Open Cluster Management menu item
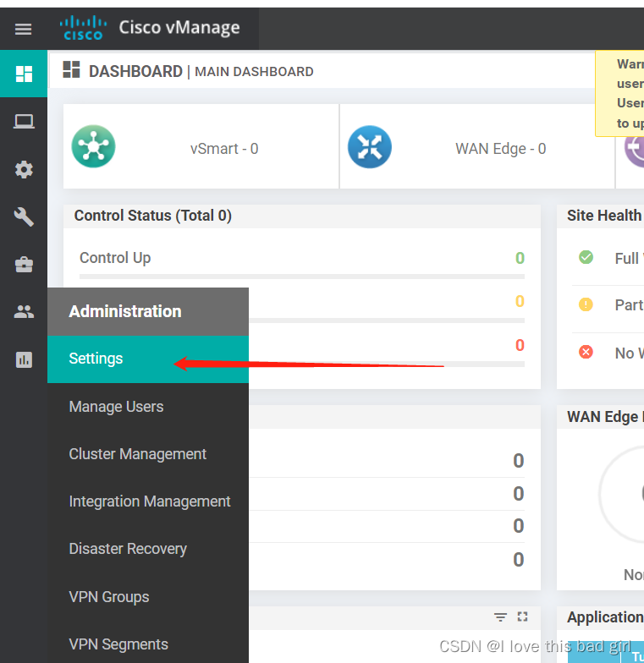644x663 pixels. click(148, 454)
